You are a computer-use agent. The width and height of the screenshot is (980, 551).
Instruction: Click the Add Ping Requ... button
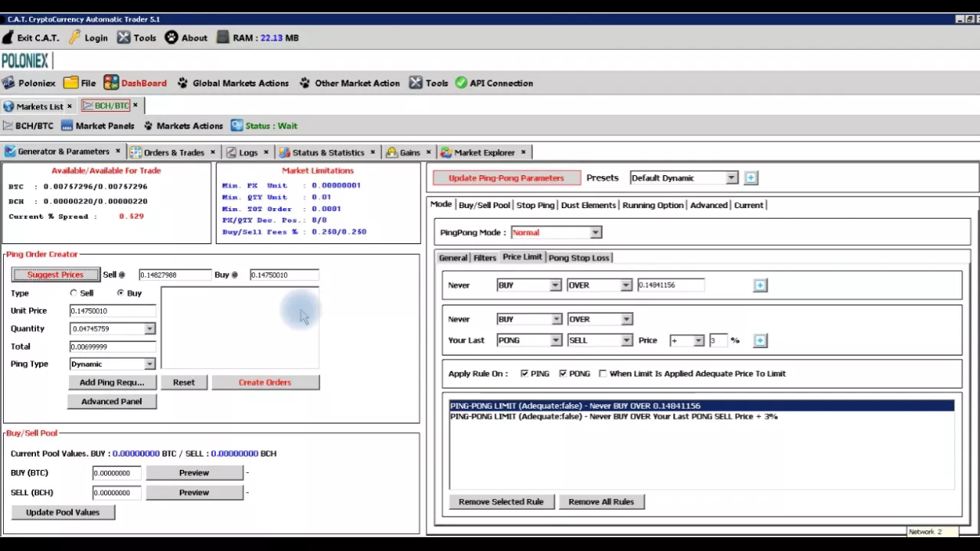coord(112,383)
